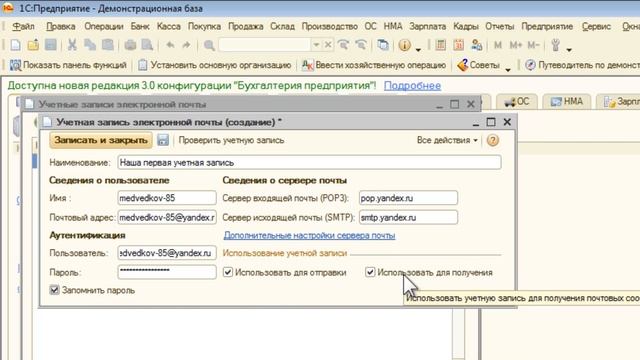Click the Print icon in main toolbar

pyautogui.click(x=130, y=45)
